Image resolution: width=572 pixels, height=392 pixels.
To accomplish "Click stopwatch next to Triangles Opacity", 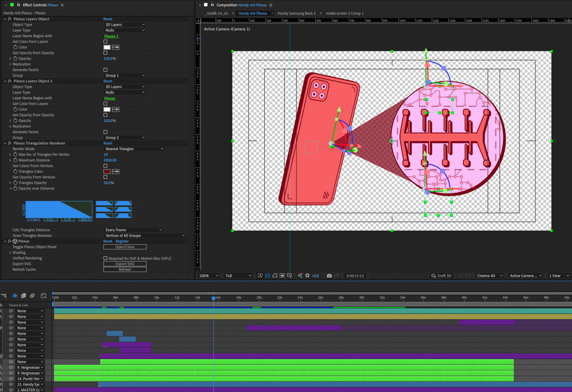I will point(15,183).
